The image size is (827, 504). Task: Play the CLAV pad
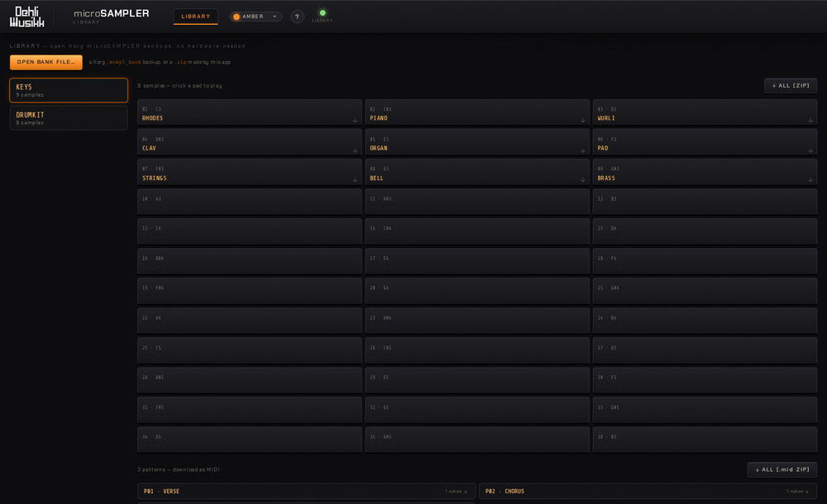[x=250, y=143]
